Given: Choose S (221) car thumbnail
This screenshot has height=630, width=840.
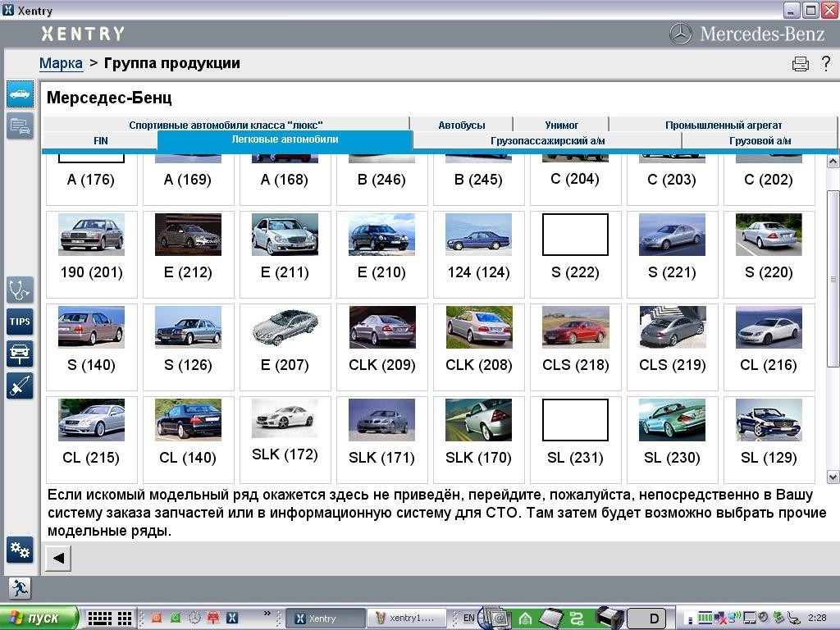Looking at the screenshot, I should [x=673, y=235].
